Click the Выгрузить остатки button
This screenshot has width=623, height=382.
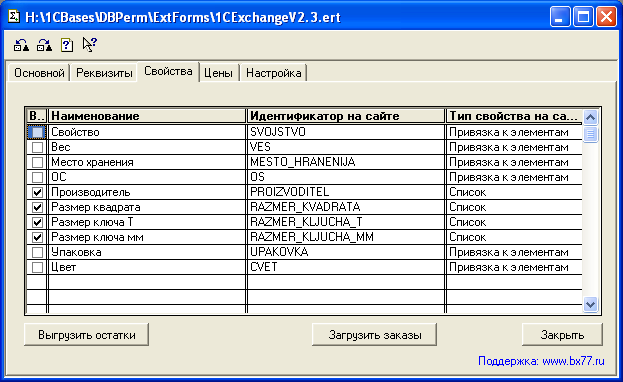pos(87,335)
